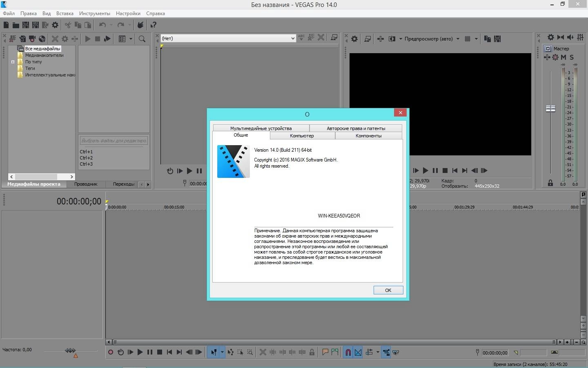588x368 pixels.
Task: Click Preview on External Monitor icon
Action: (367, 39)
